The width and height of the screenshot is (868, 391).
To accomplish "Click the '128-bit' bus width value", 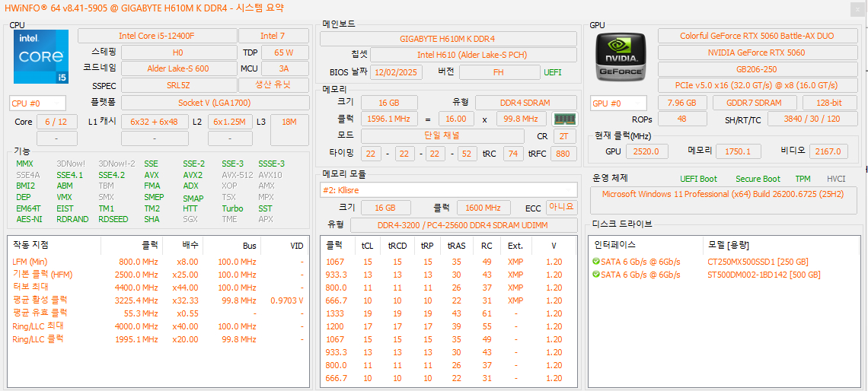I will click(x=828, y=103).
